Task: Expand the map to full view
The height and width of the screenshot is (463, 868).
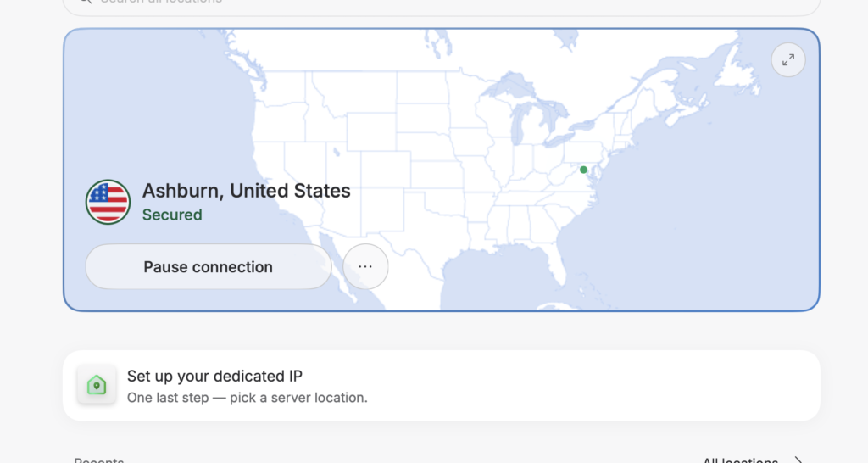Action: pos(788,60)
